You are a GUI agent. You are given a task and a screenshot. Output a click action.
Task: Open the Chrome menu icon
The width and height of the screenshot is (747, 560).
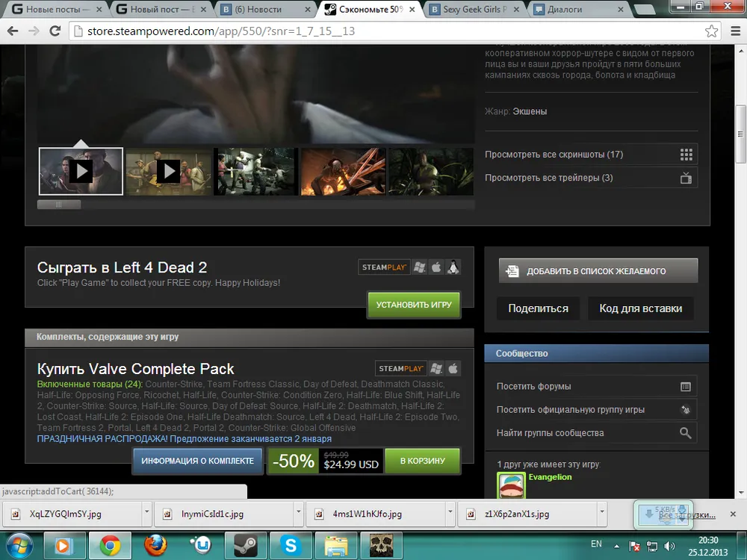[735, 31]
